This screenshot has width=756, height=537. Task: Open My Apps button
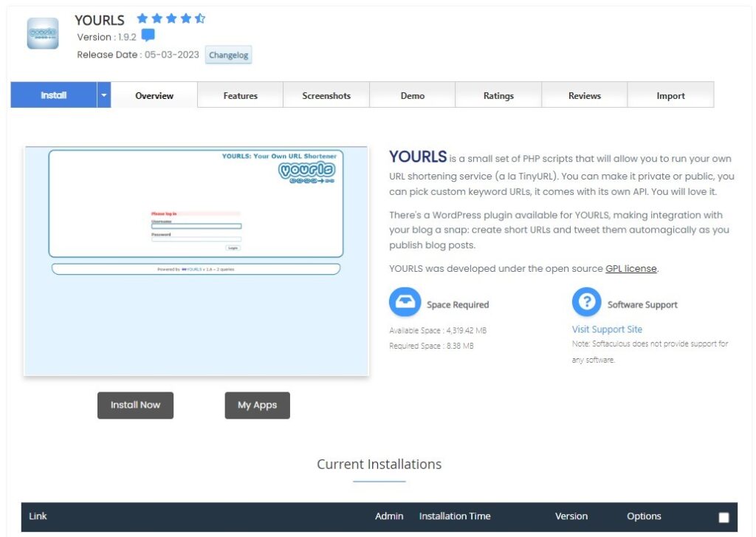pyautogui.click(x=258, y=406)
